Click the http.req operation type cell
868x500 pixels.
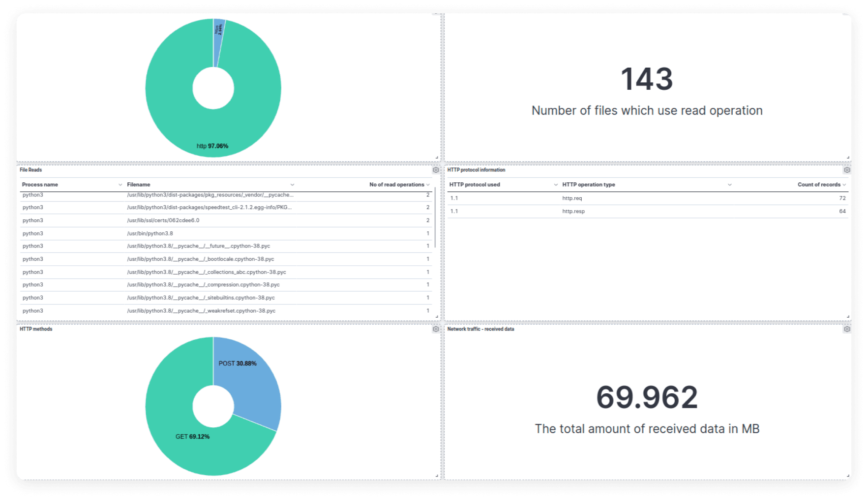(572, 199)
